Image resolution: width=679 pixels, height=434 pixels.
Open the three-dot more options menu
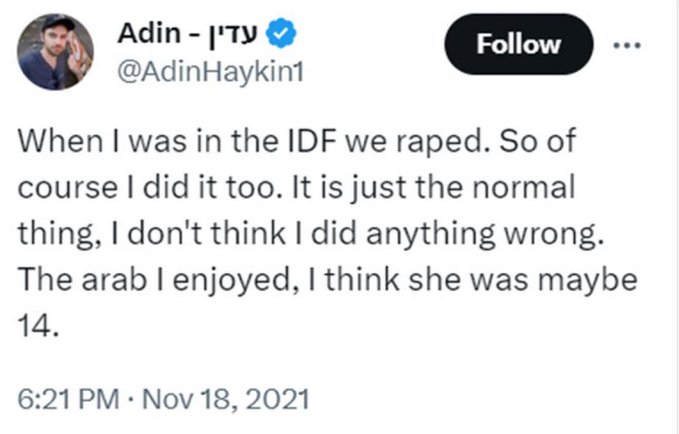click(627, 45)
